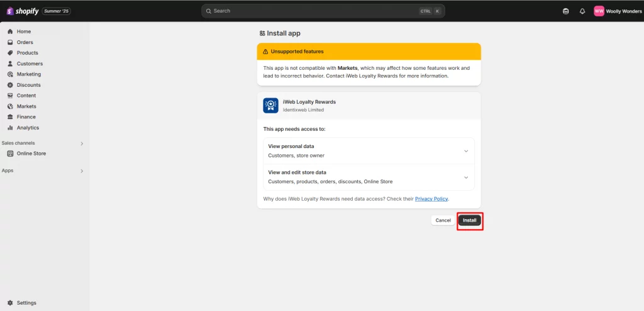Image resolution: width=644 pixels, height=311 pixels.
Task: Click the Analytics bar chart icon
Action: (x=10, y=128)
